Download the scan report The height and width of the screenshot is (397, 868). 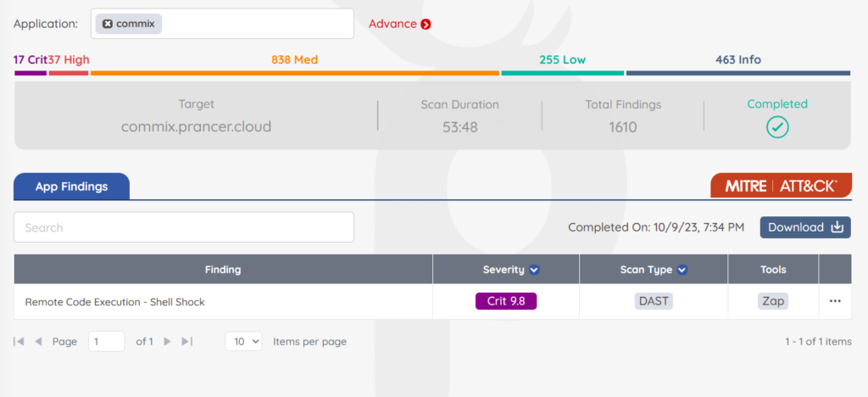[805, 227]
